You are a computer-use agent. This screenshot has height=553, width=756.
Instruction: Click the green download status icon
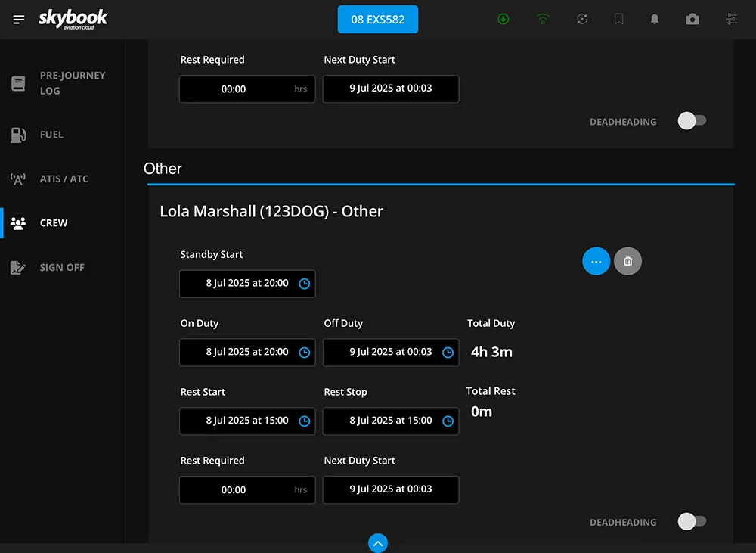[x=503, y=19]
